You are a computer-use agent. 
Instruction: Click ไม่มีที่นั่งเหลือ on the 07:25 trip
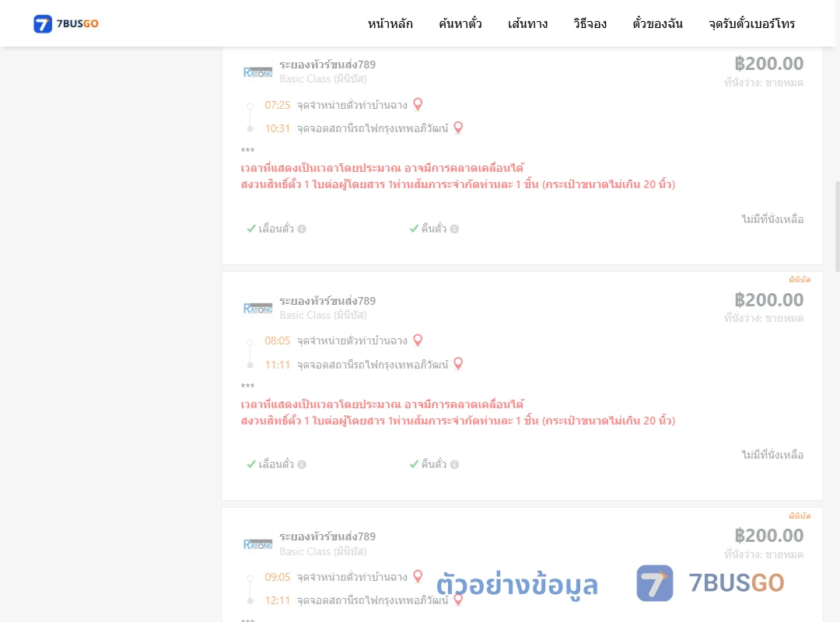pyautogui.click(x=772, y=219)
